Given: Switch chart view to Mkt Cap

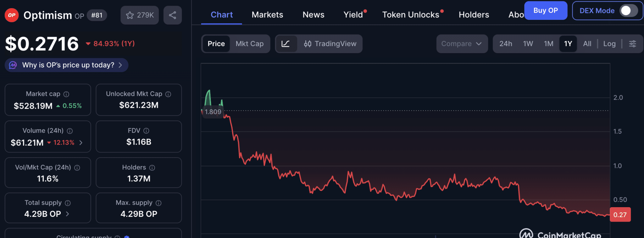Looking at the screenshot, I should click(x=250, y=44).
